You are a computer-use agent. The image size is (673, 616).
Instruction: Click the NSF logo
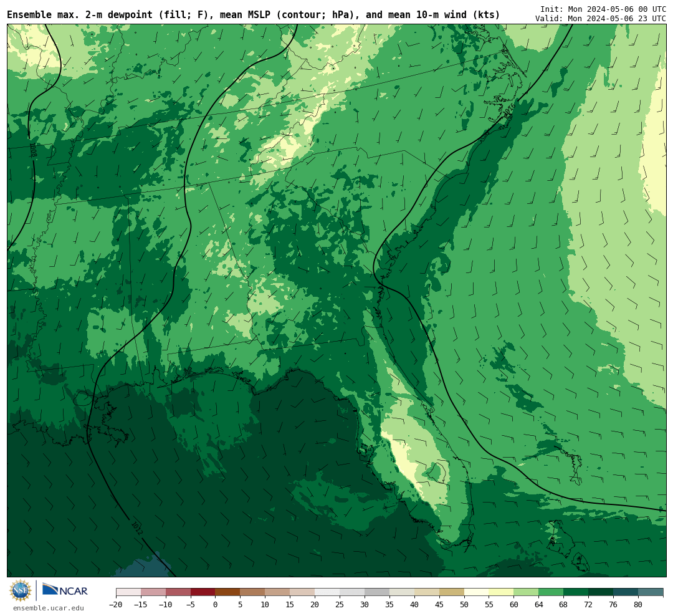pos(21,590)
